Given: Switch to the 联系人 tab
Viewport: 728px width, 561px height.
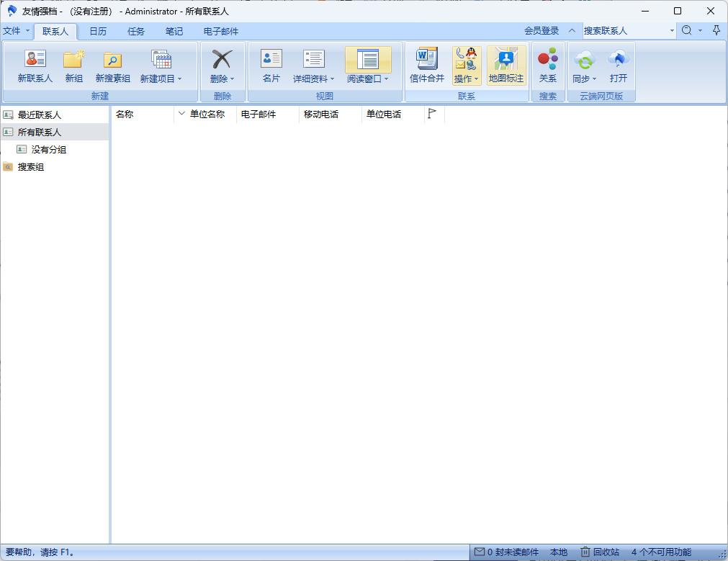Looking at the screenshot, I should [x=55, y=32].
